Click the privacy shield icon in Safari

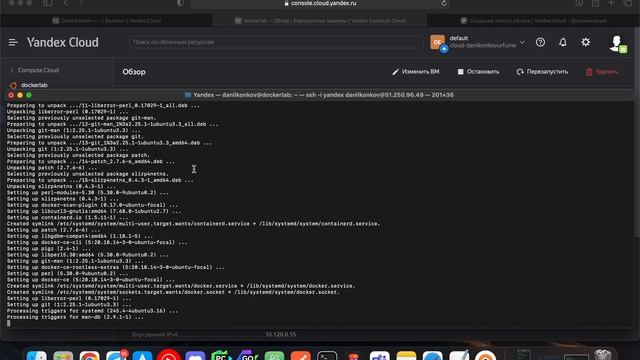tap(180, 3)
